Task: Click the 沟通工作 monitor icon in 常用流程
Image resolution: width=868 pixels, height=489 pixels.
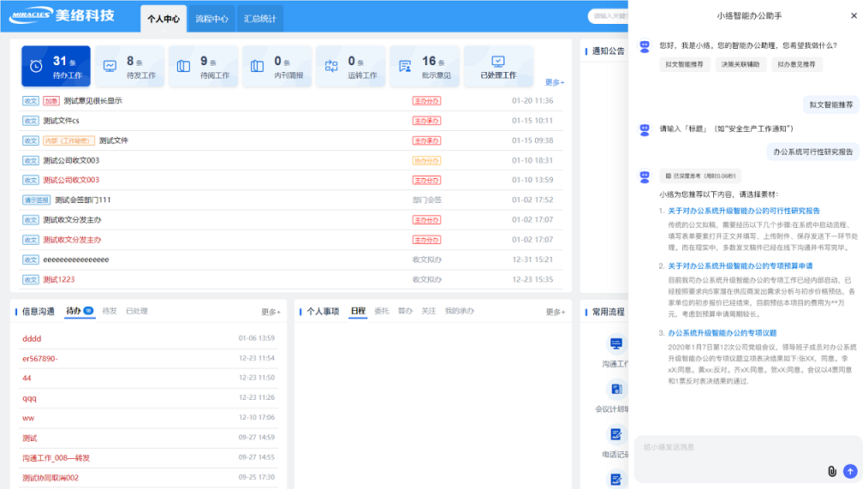Action: pos(615,344)
